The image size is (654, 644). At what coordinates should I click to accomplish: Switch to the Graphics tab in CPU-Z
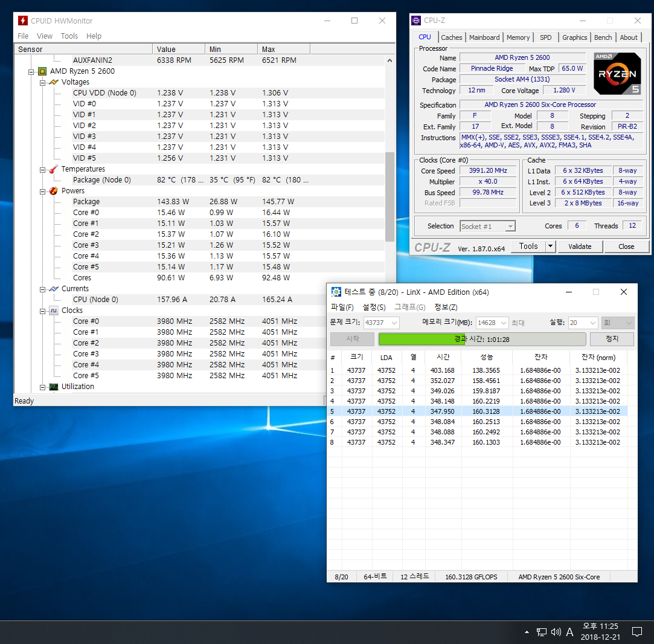tap(574, 37)
